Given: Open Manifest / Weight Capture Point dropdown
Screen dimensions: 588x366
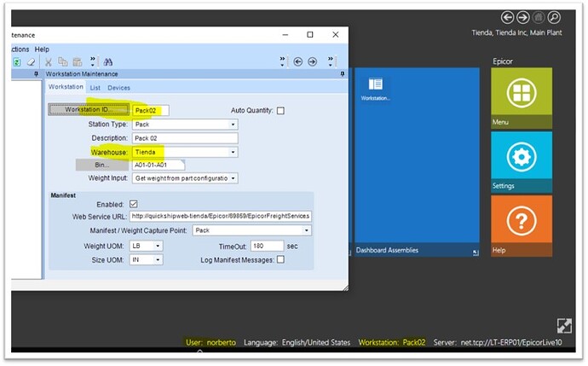Looking at the screenshot, I should pos(307,230).
